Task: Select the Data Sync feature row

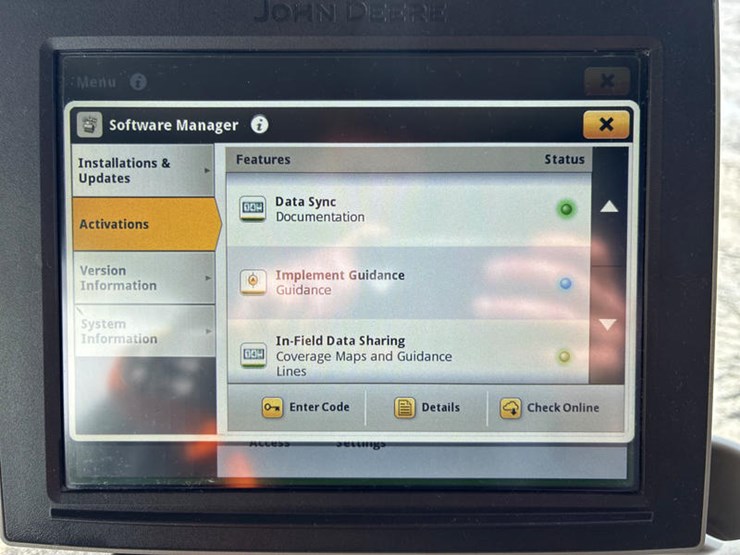Action: pyautogui.click(x=408, y=210)
